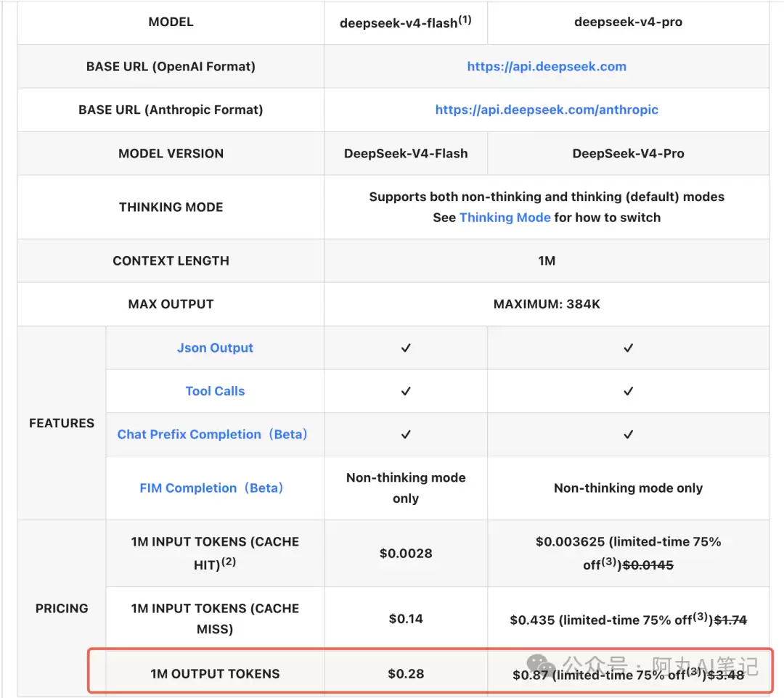Click Tool Calls checkmark for flash model
The image size is (784, 698).
[406, 391]
